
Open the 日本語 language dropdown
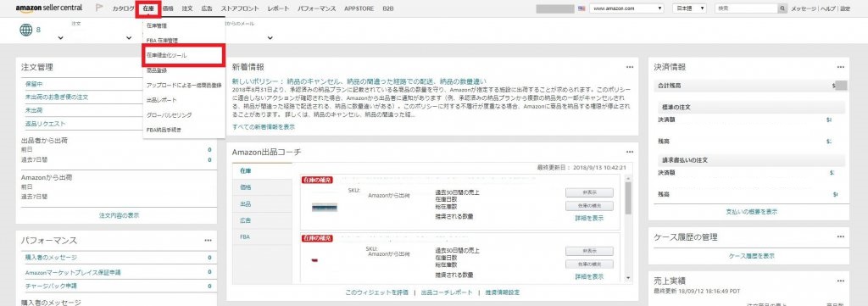(x=689, y=8)
